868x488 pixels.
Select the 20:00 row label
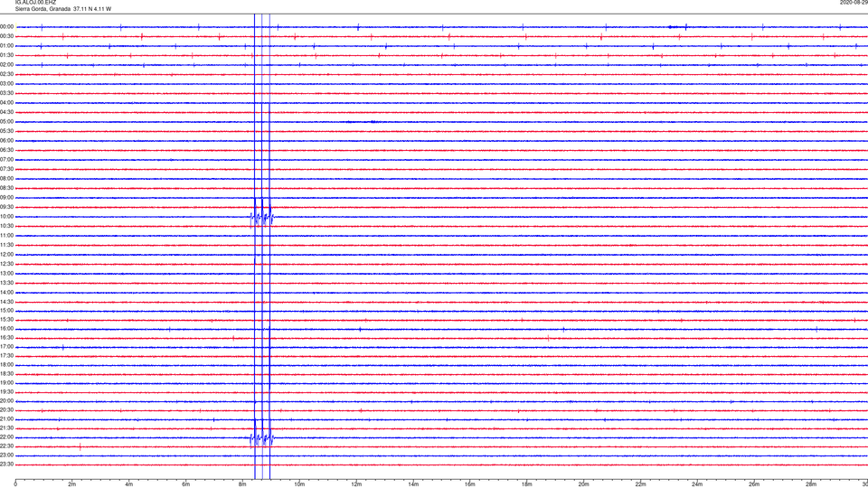coord(6,401)
